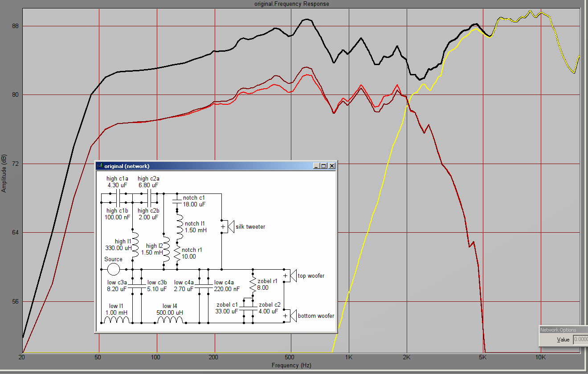Click the Value field in Network Options
588x374 pixels.
coord(580,339)
